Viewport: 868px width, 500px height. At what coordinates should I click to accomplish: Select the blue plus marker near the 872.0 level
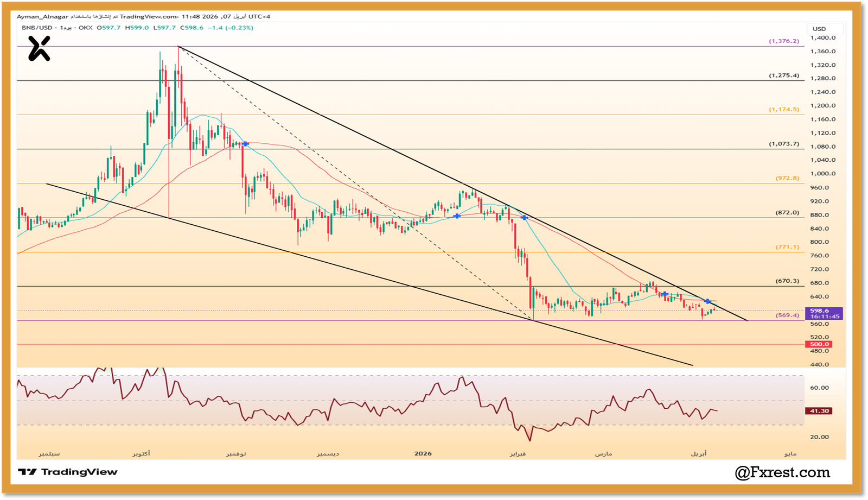pos(456,217)
